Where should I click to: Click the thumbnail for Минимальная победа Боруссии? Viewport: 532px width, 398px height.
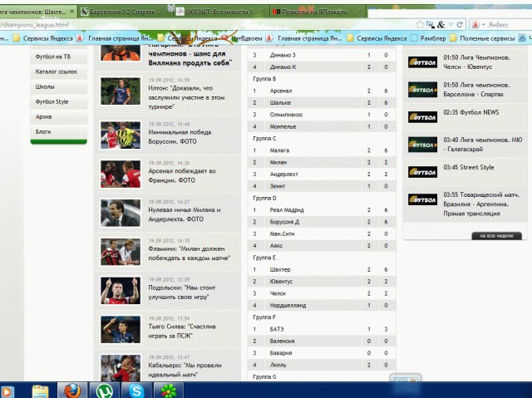121,135
